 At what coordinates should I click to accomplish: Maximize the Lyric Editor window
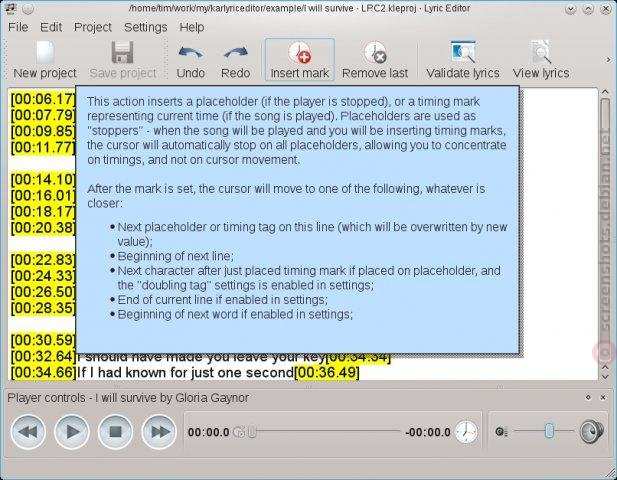pyautogui.click(x=588, y=9)
